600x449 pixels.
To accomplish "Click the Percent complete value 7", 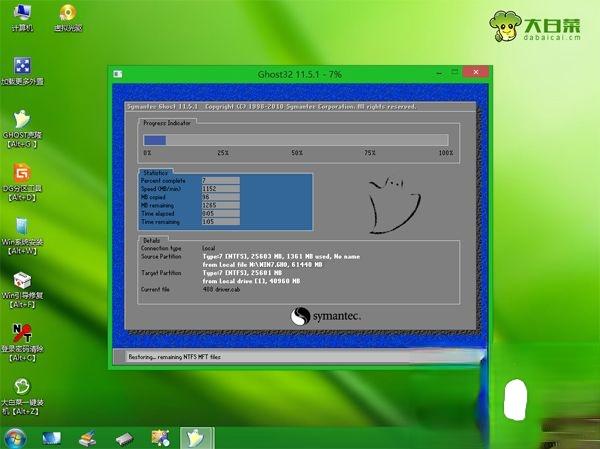I will coord(221,180).
